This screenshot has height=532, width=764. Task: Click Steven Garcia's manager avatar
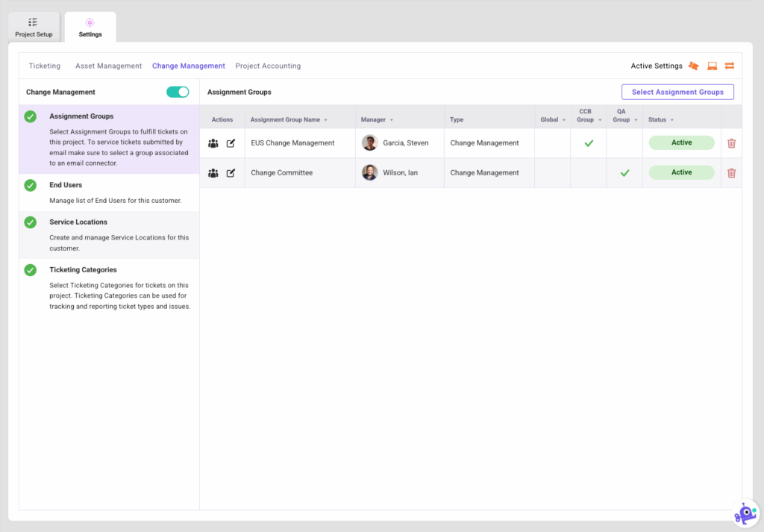point(370,143)
